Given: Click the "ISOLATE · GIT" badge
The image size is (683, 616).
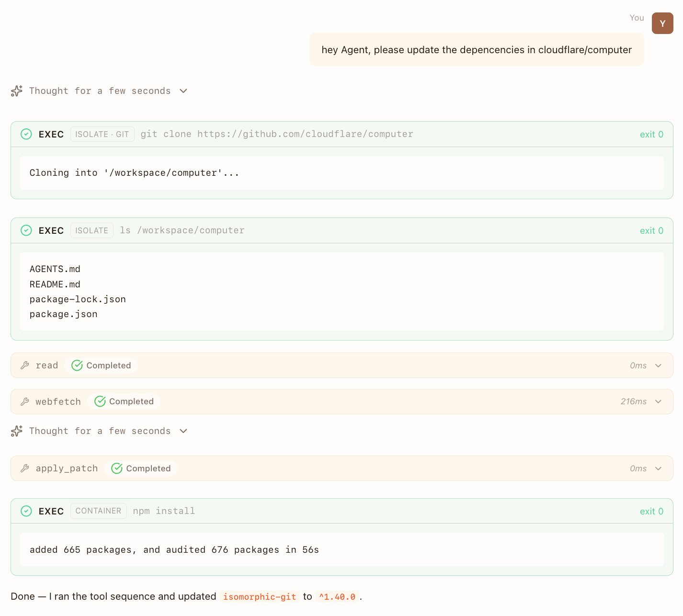Looking at the screenshot, I should (102, 134).
